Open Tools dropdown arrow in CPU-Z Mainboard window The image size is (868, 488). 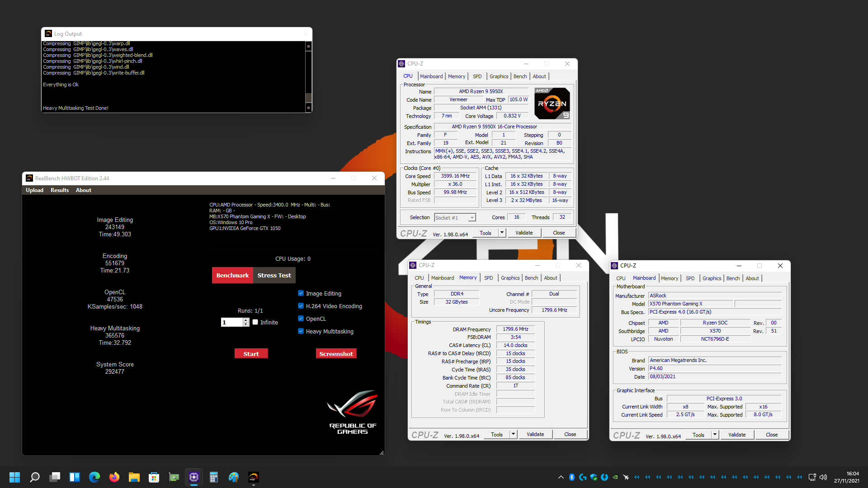tap(715, 435)
